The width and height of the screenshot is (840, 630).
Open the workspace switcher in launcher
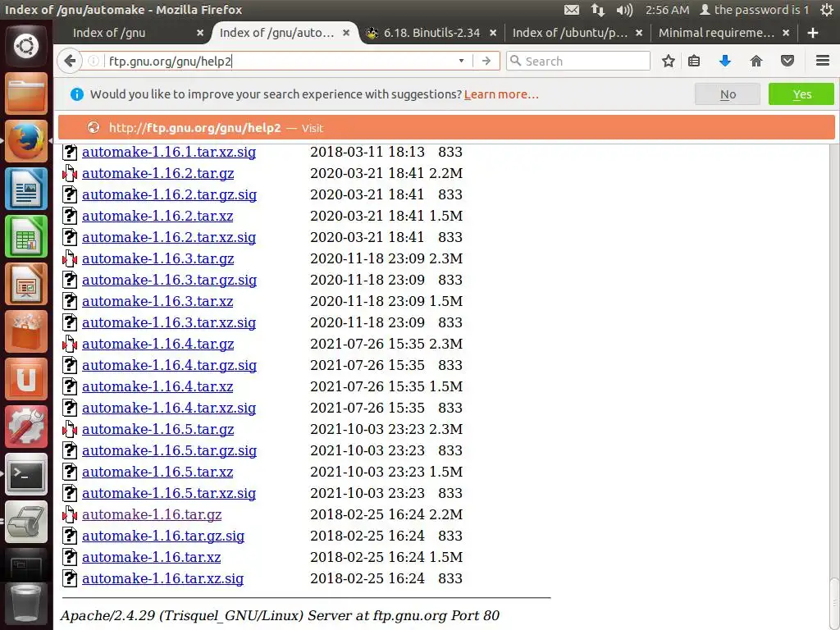point(26,564)
